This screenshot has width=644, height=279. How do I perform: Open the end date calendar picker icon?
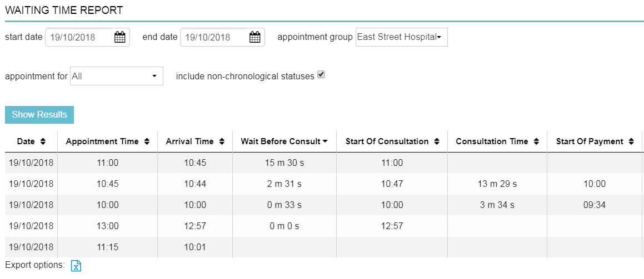255,38
